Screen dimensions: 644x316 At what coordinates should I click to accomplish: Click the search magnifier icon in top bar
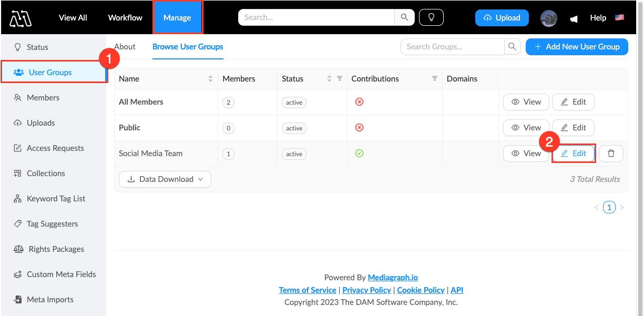(404, 17)
